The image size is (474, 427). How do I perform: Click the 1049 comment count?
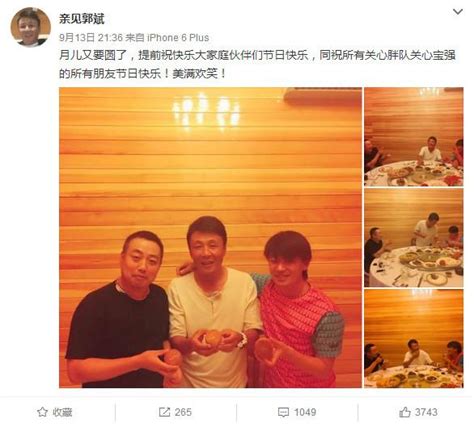coord(305,412)
